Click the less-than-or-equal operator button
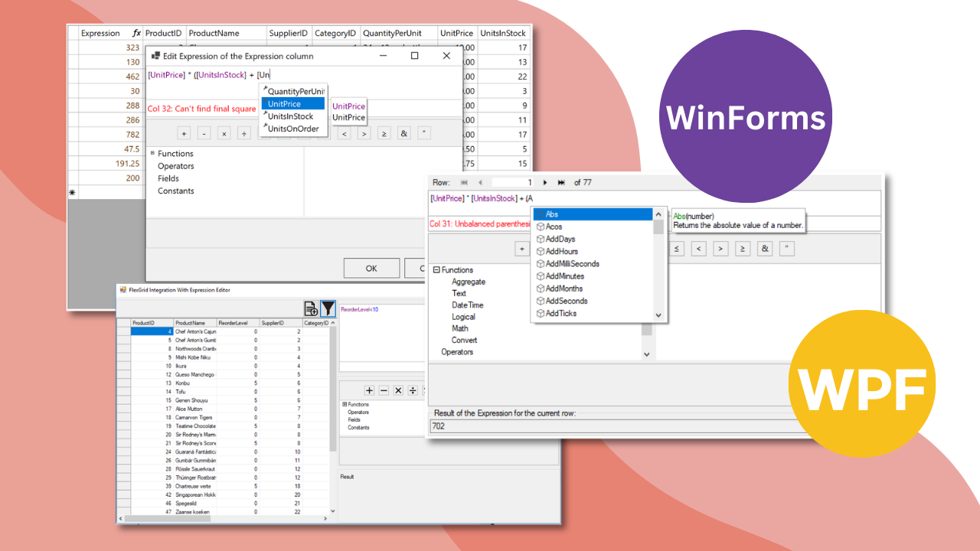 [x=677, y=249]
